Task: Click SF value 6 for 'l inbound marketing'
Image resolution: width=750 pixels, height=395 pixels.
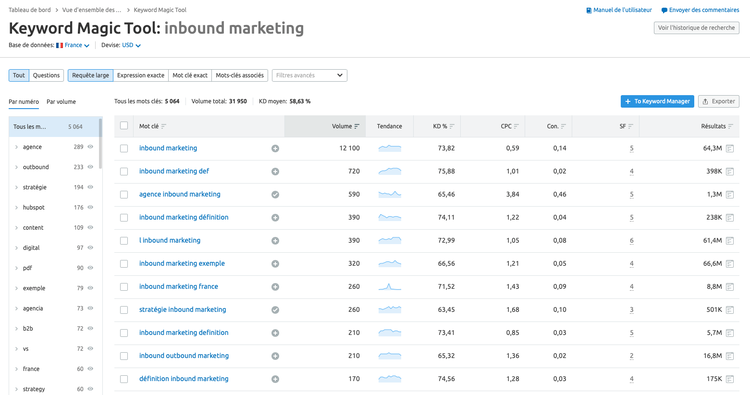Action: point(631,241)
